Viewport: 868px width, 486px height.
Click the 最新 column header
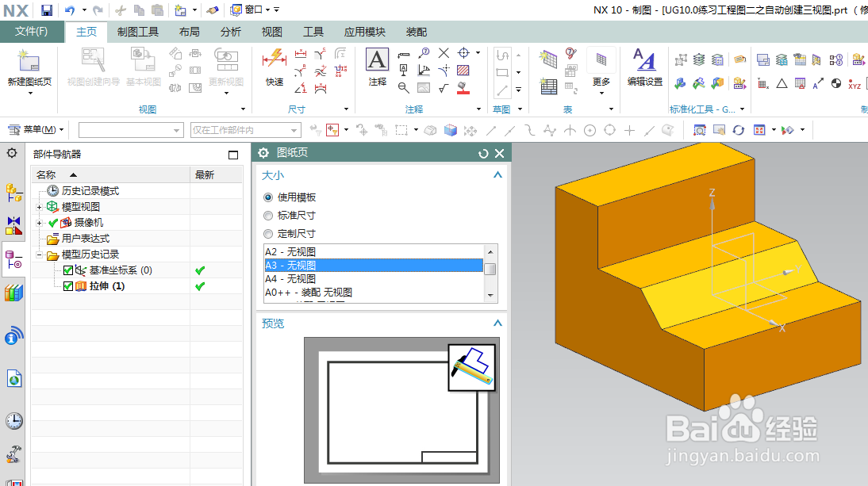point(216,174)
